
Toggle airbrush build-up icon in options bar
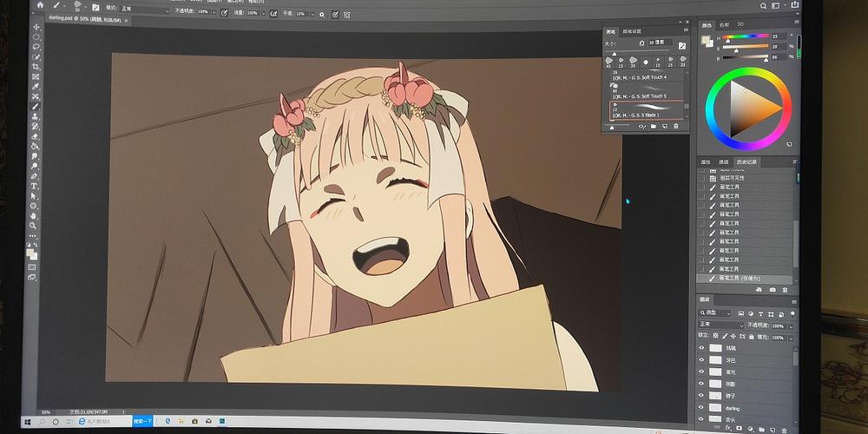coord(273,14)
